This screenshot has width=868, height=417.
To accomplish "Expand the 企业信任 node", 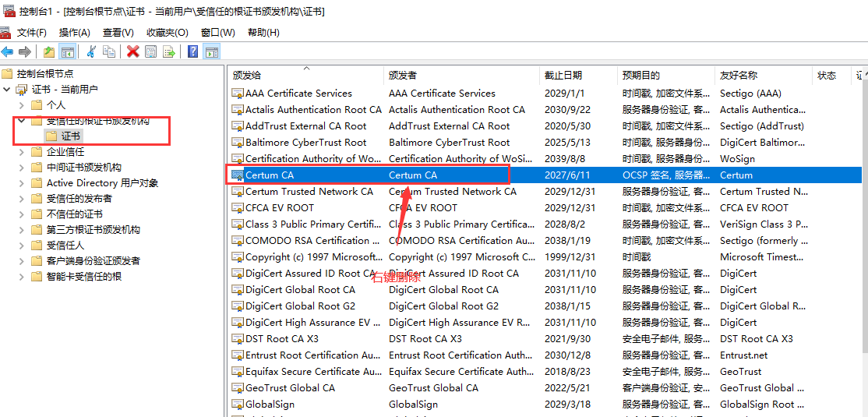I will [22, 152].
